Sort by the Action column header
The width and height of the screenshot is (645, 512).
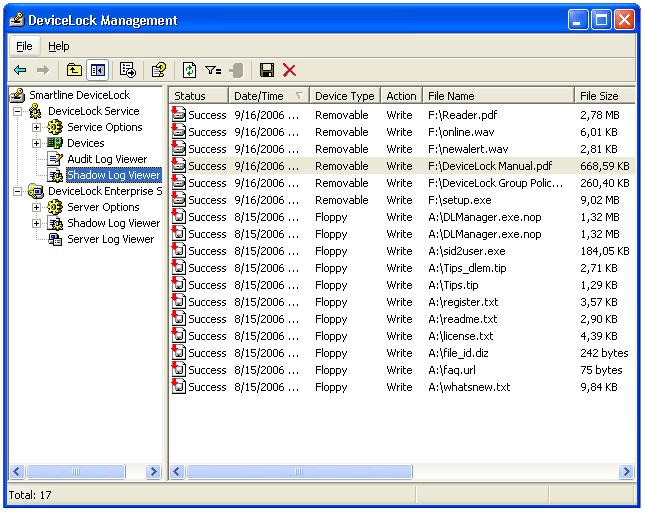click(401, 96)
